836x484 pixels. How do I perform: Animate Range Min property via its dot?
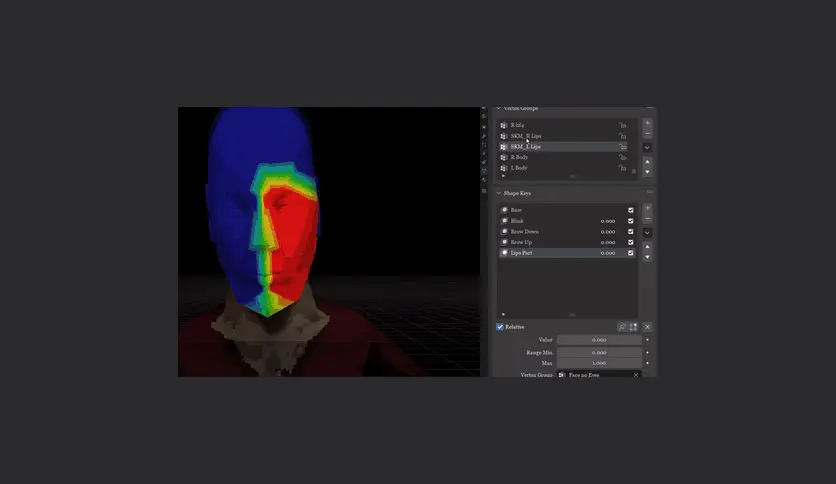(647, 352)
